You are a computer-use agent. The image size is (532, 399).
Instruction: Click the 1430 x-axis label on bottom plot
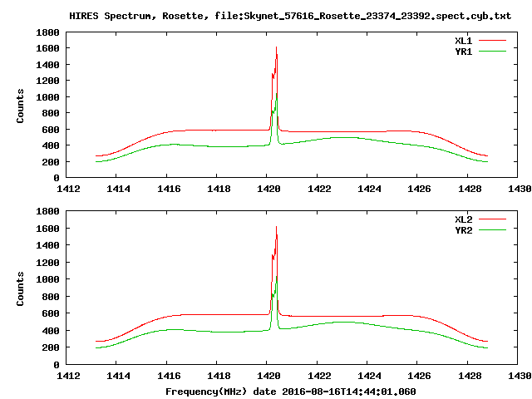pos(520,376)
